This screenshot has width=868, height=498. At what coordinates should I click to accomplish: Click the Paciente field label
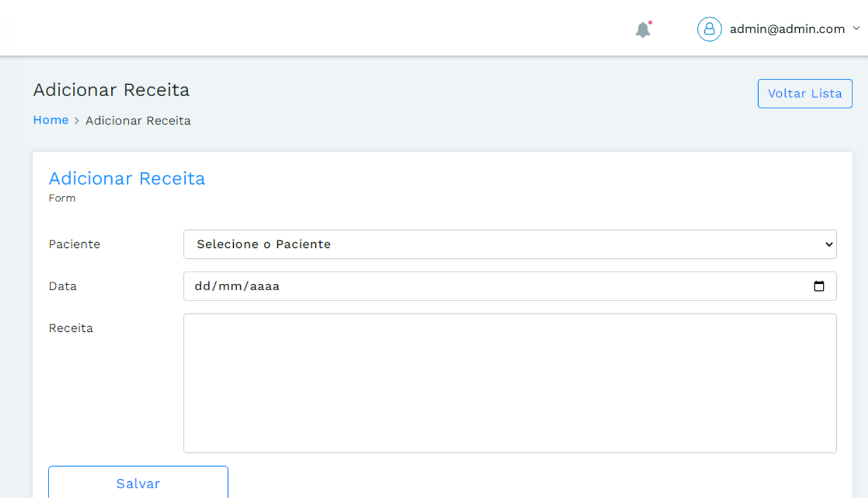coord(75,244)
